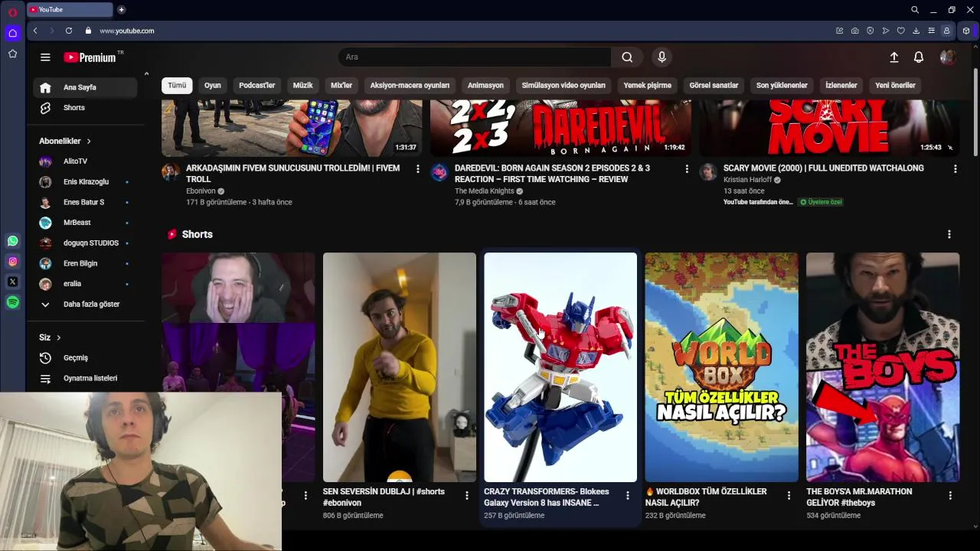
Task: Click the search magnifier button
Action: (x=627, y=57)
